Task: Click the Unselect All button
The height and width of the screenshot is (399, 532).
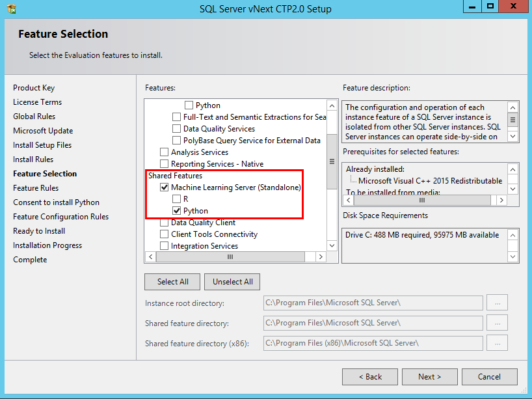Action: [232, 282]
